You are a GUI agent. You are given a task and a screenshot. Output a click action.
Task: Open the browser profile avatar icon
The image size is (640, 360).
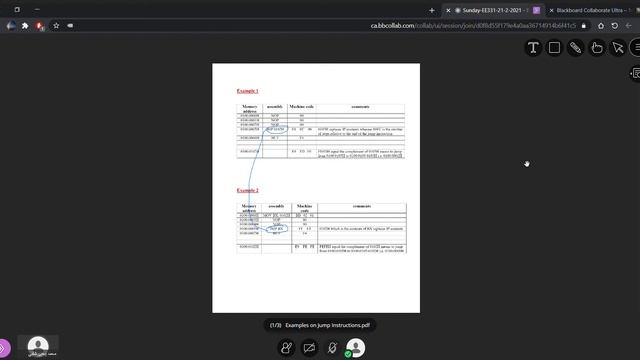[x=11, y=26]
